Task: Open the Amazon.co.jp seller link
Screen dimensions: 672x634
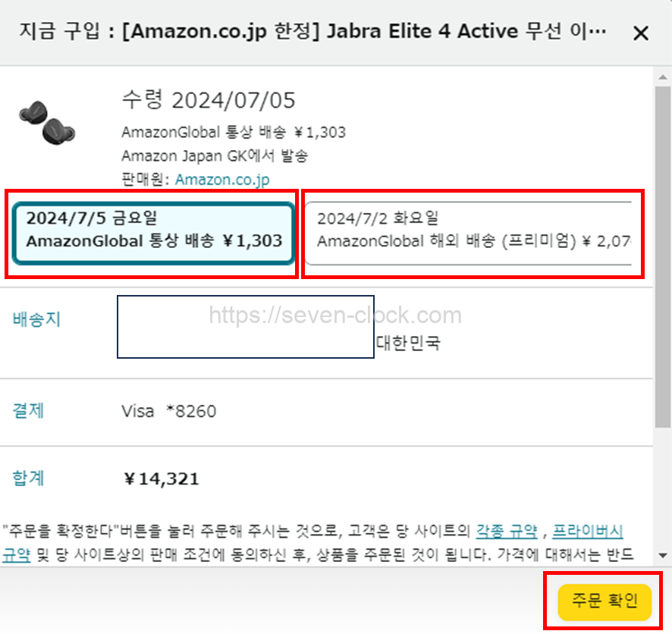Action: point(222,180)
